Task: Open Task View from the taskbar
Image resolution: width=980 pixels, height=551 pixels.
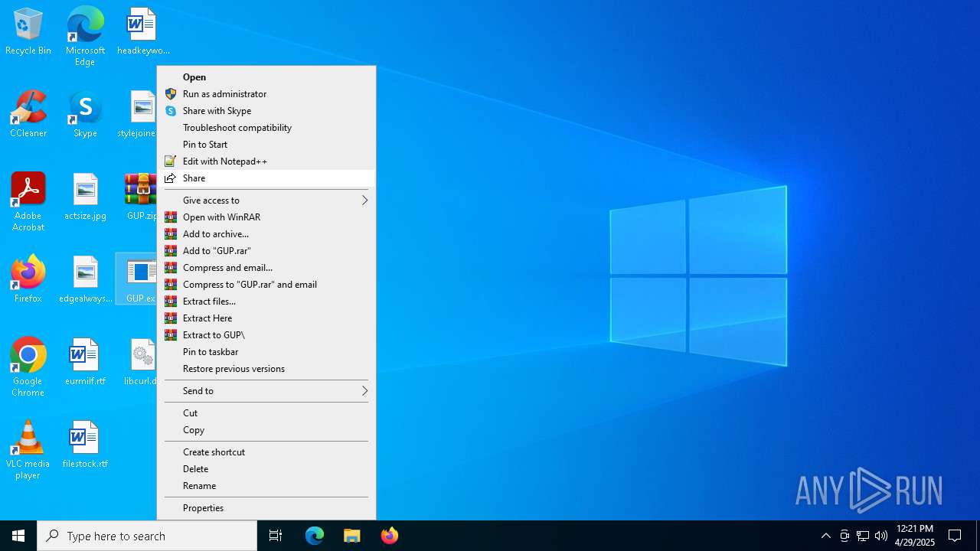Action: point(276,536)
